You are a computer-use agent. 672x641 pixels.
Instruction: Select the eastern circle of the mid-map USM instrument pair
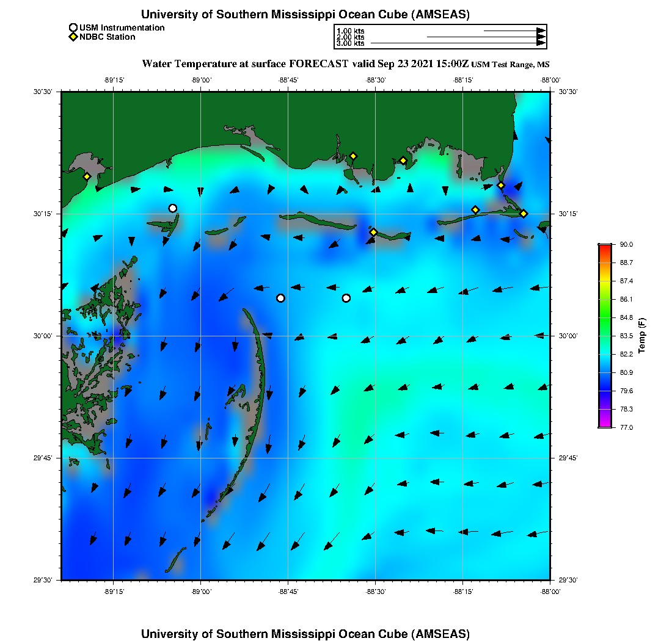pyautogui.click(x=346, y=298)
